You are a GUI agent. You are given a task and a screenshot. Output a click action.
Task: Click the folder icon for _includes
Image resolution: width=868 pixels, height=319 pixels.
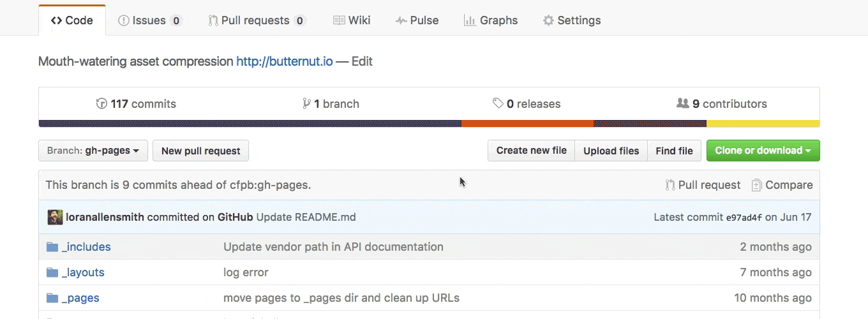(x=52, y=247)
